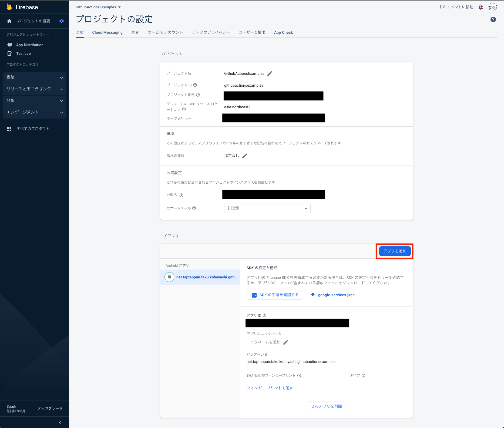The image size is (504, 428).
Task: Click the プロジェクト ID help icon
Action: pyautogui.click(x=195, y=85)
